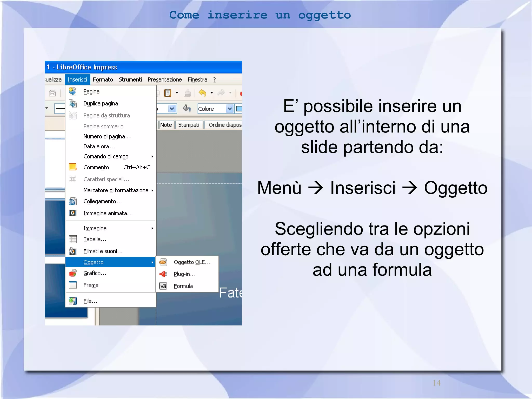The width and height of the screenshot is (532, 399).
Task: Select Commento Ctrl+Alt+C entry
Action: tap(111, 167)
